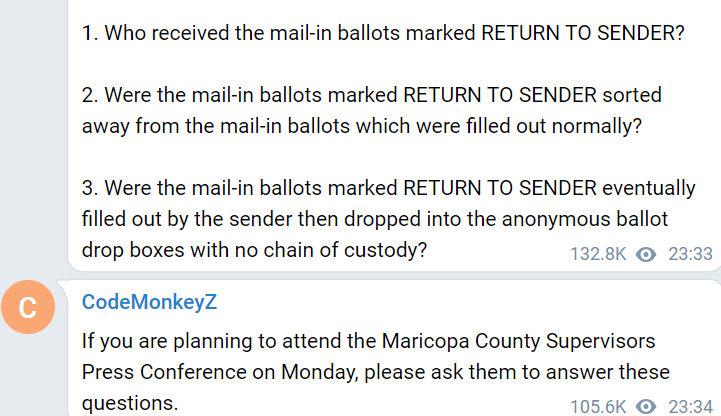Image resolution: width=721 pixels, height=416 pixels.
Task: Click the eye views icon beside 132.8K
Action: click(646, 254)
